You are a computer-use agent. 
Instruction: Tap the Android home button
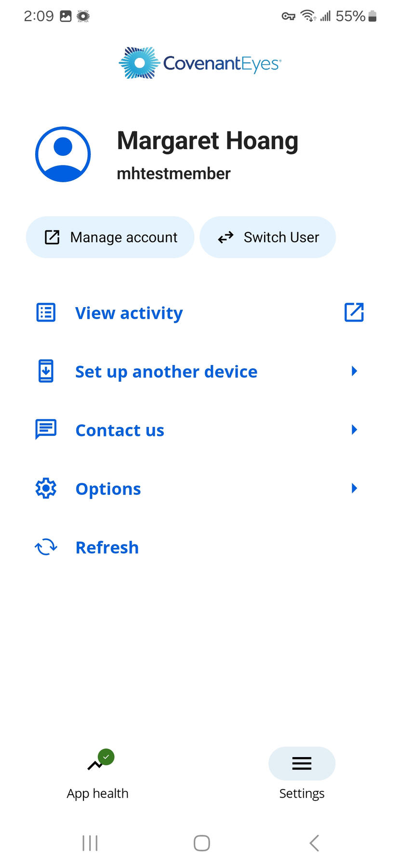(201, 843)
